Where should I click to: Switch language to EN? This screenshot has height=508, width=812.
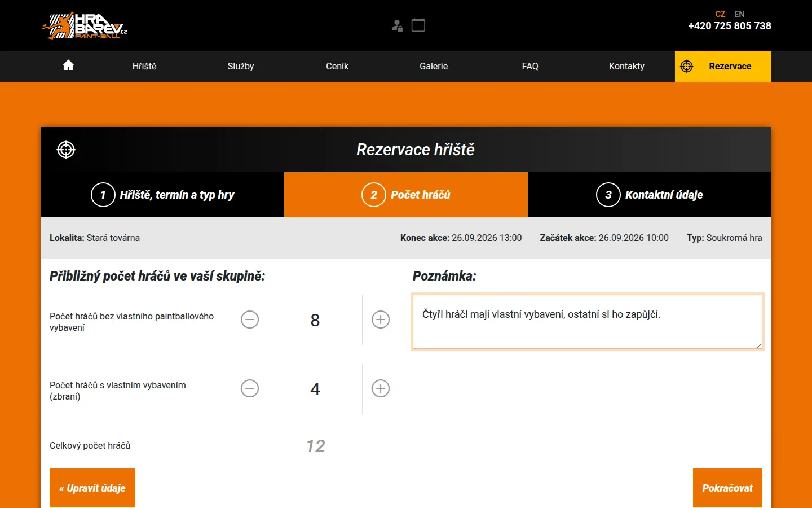739,14
